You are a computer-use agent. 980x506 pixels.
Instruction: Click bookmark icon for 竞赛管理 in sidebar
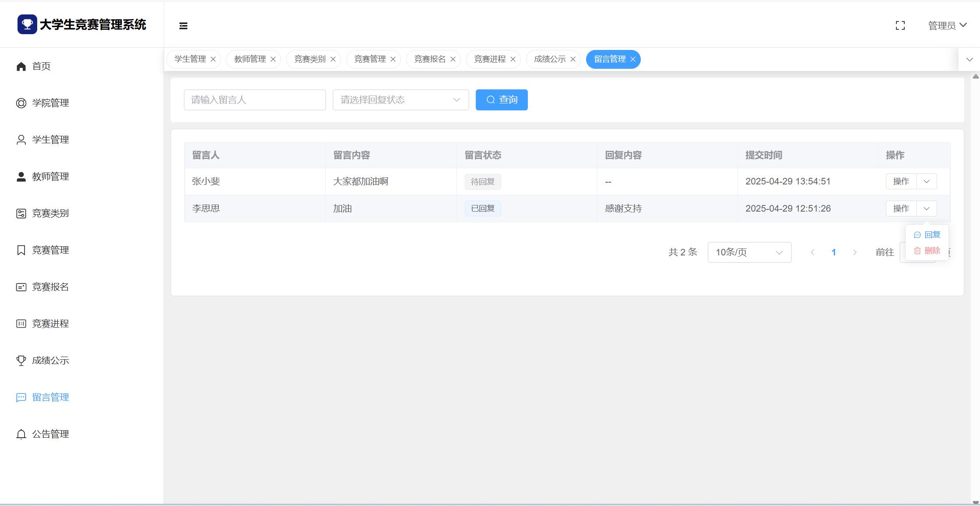[21, 250]
